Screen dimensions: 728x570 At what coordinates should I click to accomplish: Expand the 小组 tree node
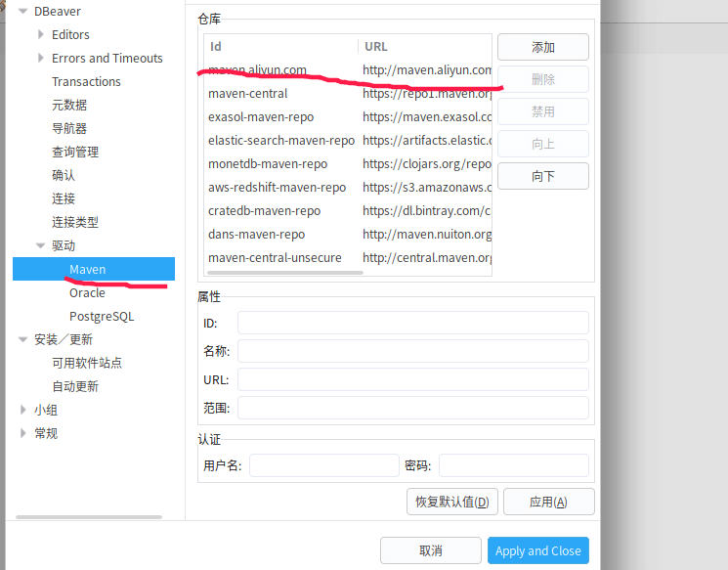click(x=23, y=411)
